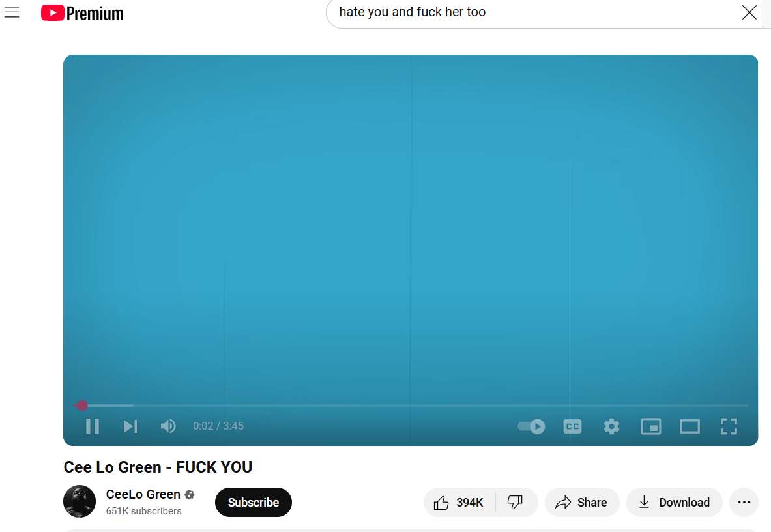Screen dimensions: 771x532
Task: Dislike this video
Action: (x=516, y=503)
